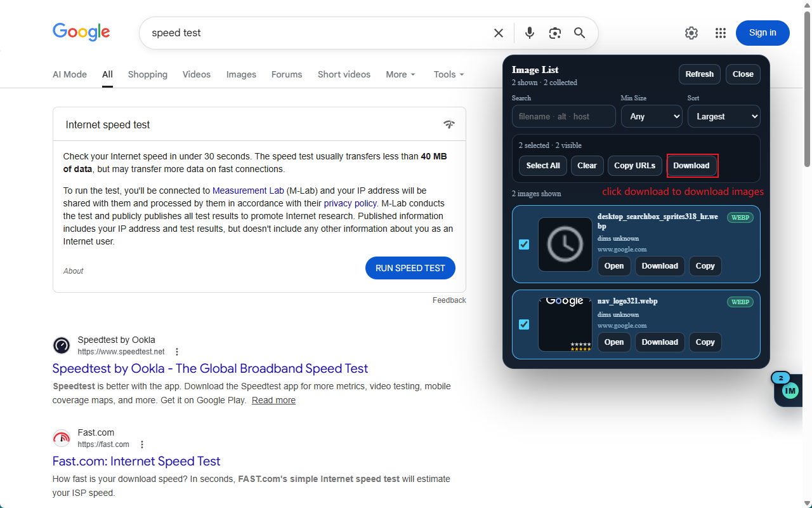Switch to the Images tab
Image resolution: width=812 pixels, height=508 pixels.
pos(241,74)
